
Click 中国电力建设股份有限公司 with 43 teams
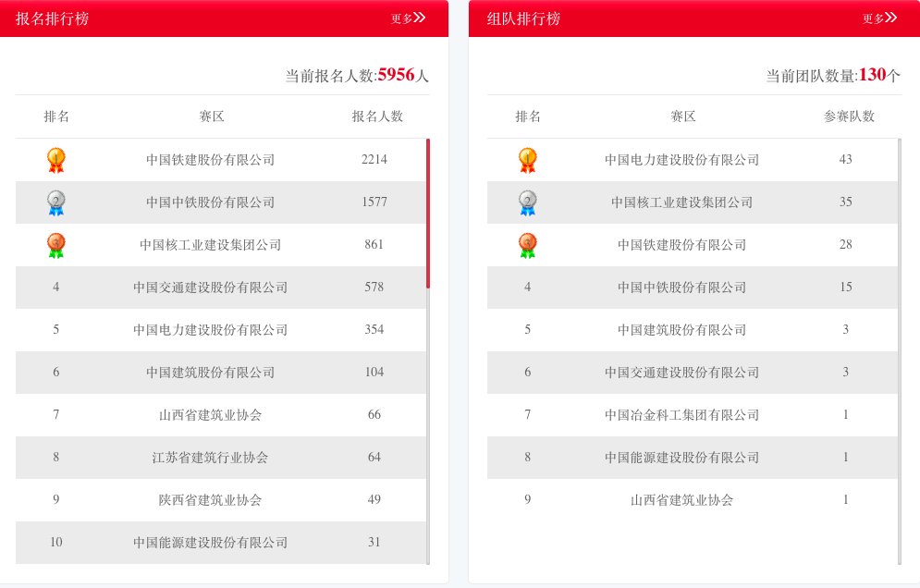pos(682,160)
